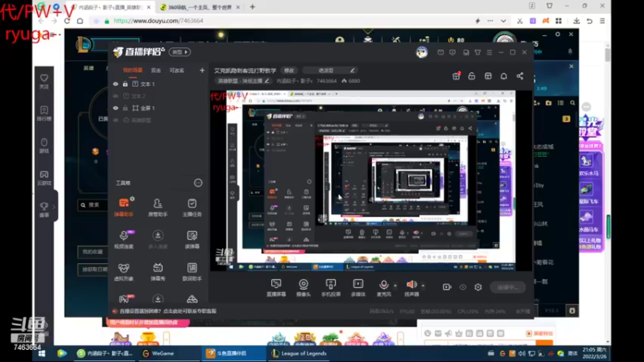
Task: Select the 可改名 scene tab
Action: pyautogui.click(x=176, y=70)
